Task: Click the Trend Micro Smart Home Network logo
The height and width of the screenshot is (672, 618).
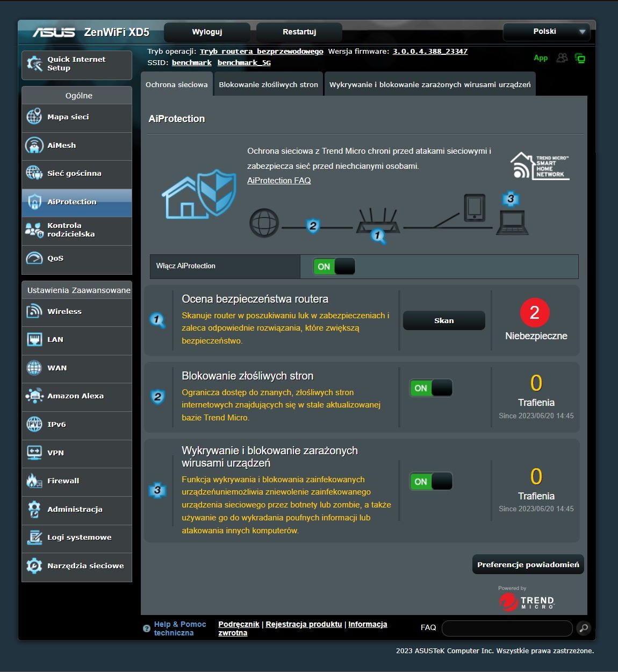Action: pyautogui.click(x=540, y=166)
